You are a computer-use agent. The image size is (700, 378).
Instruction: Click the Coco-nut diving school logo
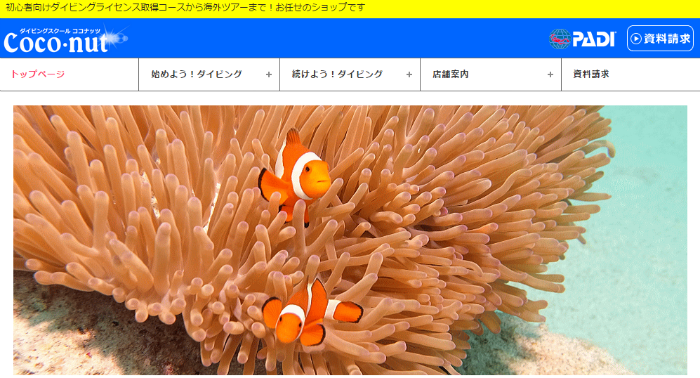65,39
